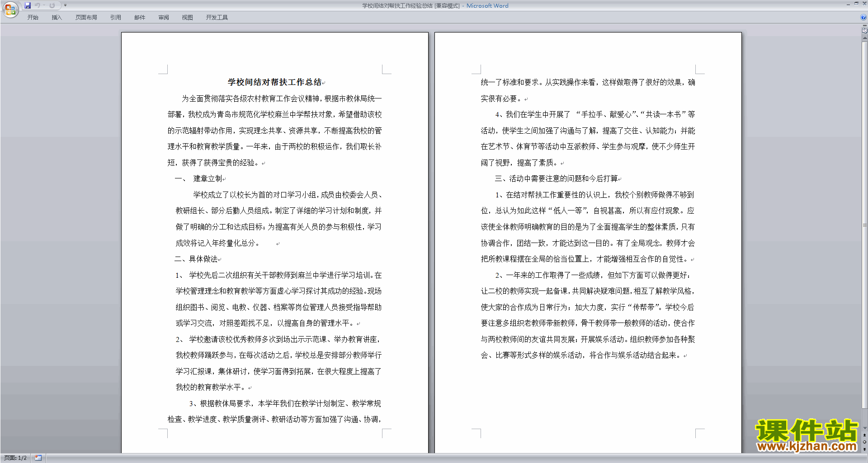The image size is (868, 463).
Task: Click the Previous Page double-arrow button
Action: [865, 435]
